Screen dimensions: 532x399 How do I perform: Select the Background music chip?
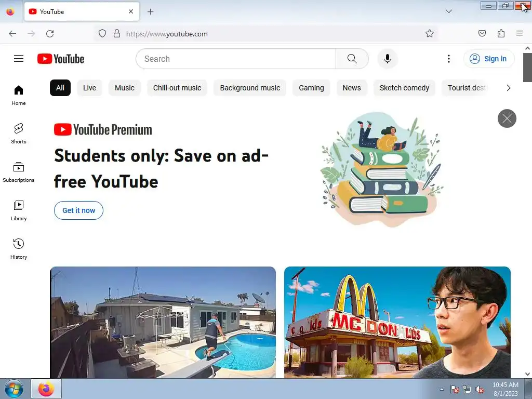[250, 88]
